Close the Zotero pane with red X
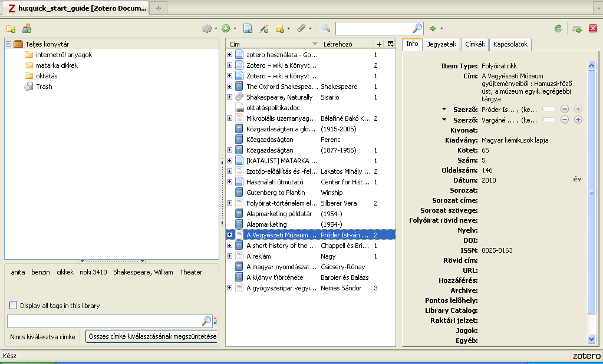Image resolution: width=603 pixels, height=364 pixels. coord(593,28)
